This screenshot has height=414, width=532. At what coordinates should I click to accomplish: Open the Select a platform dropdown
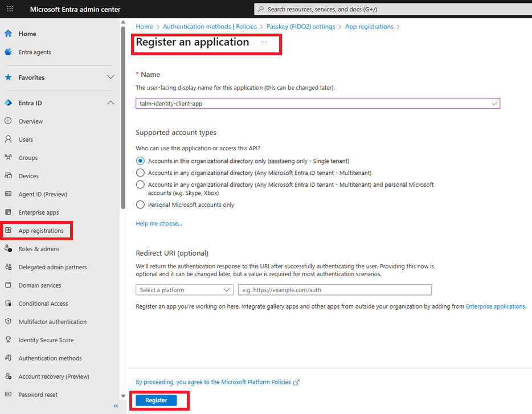tap(184, 289)
